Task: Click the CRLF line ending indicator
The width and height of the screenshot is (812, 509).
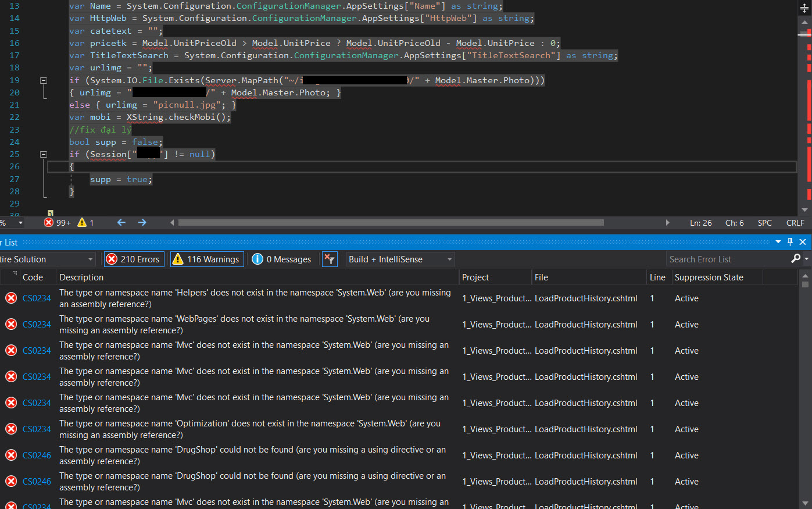Action: 795,223
